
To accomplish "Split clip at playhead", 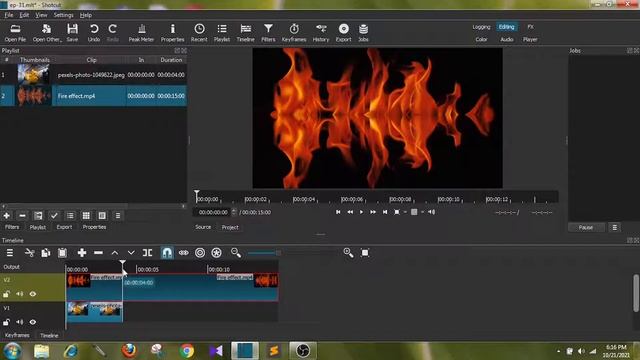I will (x=147, y=253).
